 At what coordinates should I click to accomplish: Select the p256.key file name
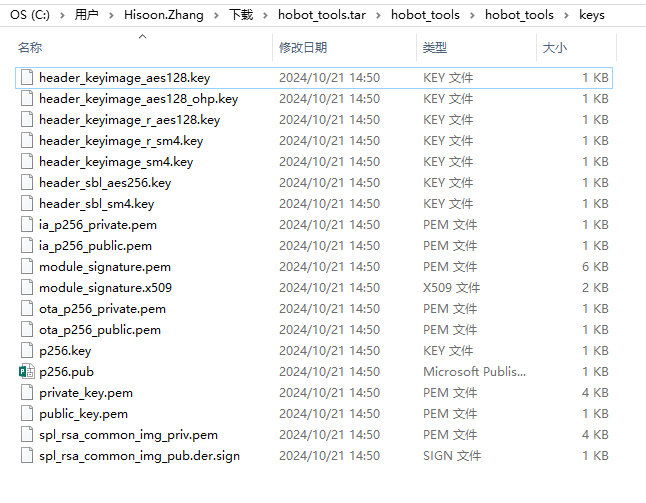65,351
